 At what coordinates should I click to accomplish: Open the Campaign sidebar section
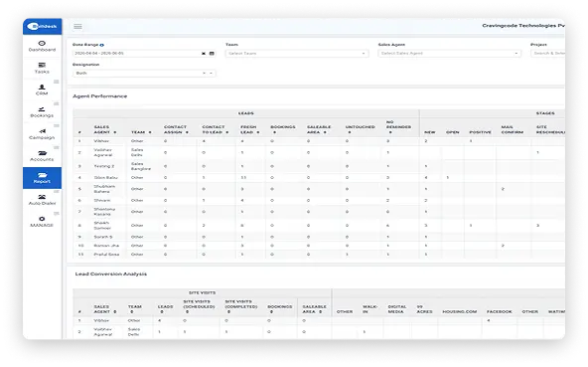tap(42, 134)
